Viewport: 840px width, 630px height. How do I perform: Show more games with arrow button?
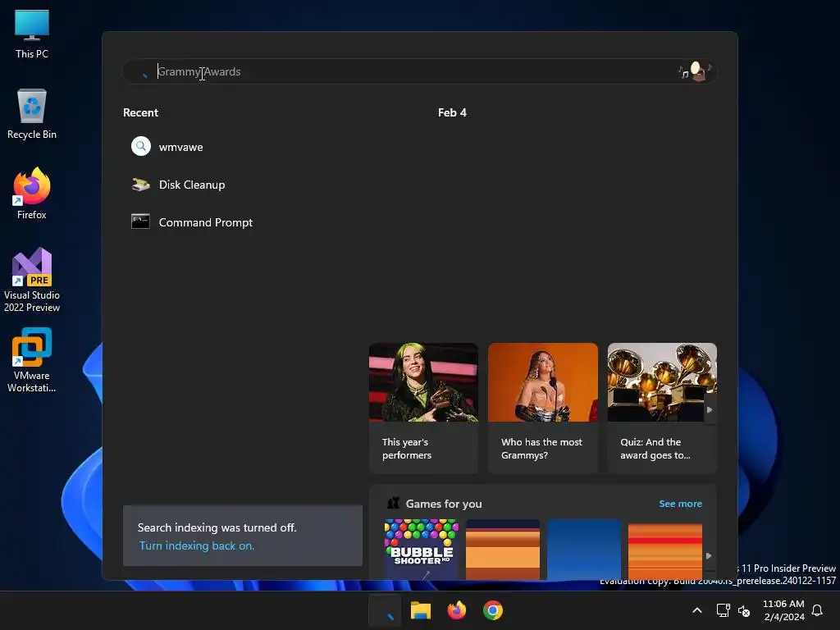(709, 556)
